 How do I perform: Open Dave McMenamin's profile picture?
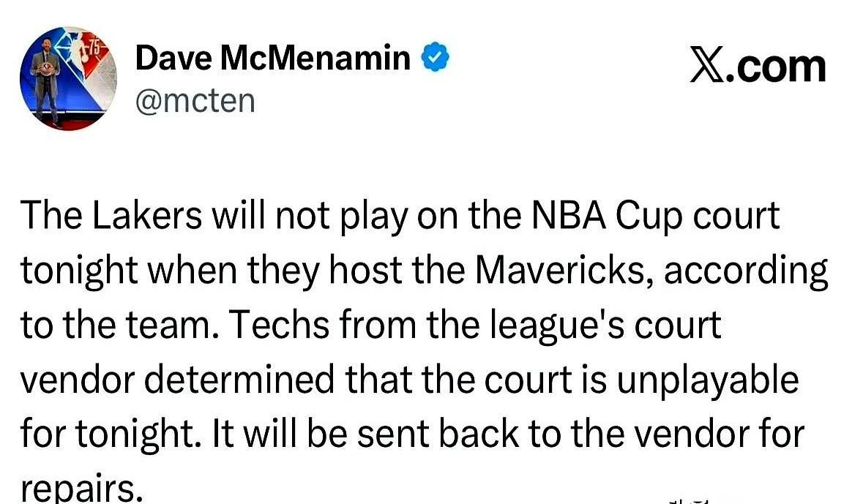pyautogui.click(x=68, y=78)
